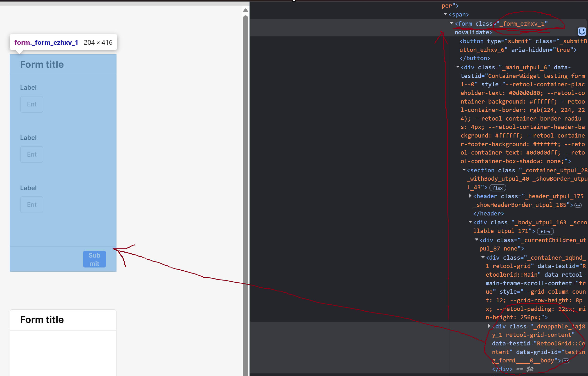This screenshot has width=588, height=376.
Task: Click the Submit button in the form
Action: [x=95, y=259]
